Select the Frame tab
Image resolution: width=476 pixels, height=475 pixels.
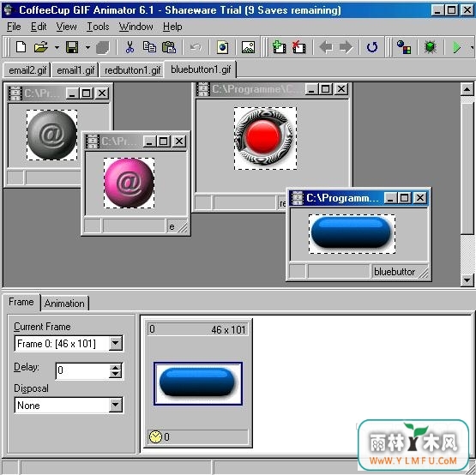pyautogui.click(x=21, y=302)
